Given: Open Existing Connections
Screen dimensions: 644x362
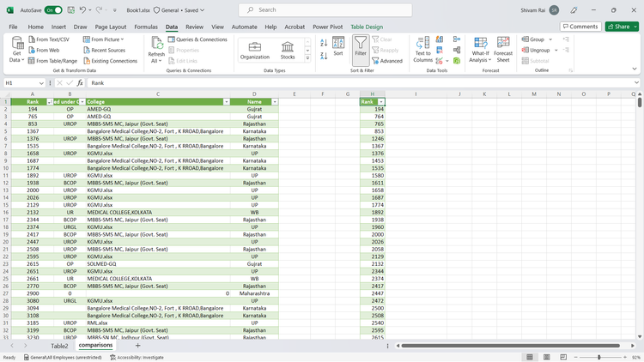Looking at the screenshot, I should (x=111, y=61).
